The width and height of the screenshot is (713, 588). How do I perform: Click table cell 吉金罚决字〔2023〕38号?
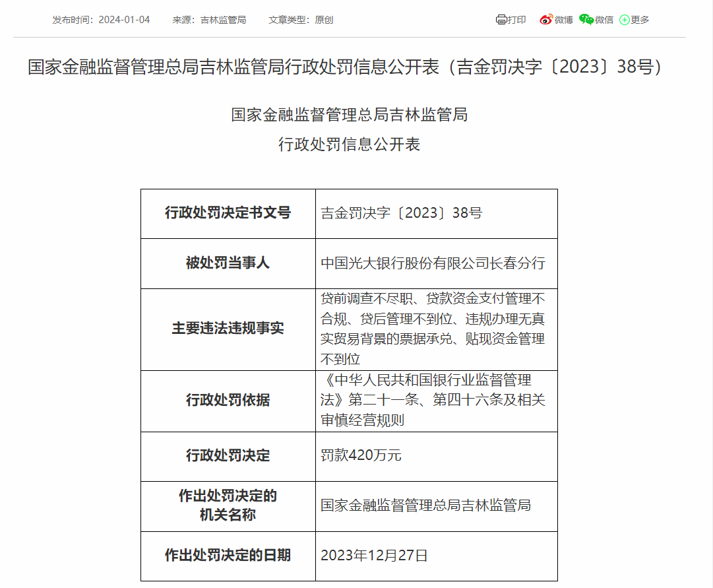[437, 213]
